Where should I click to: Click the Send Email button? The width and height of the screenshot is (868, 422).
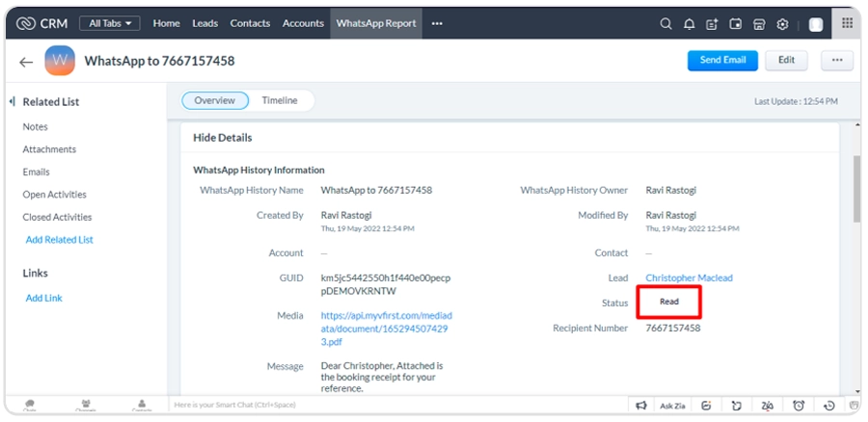pos(722,60)
